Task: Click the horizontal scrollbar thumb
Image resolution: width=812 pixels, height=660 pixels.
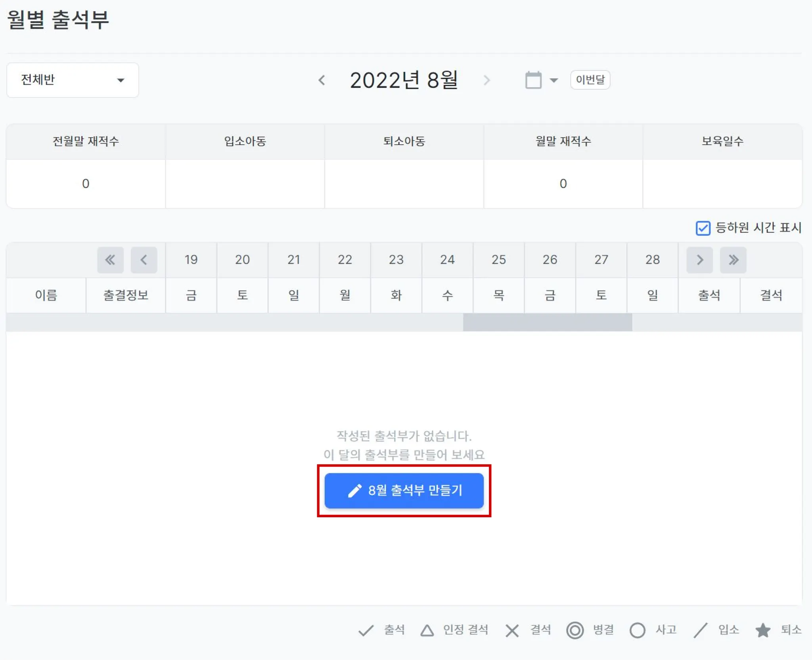Action: 547,322
